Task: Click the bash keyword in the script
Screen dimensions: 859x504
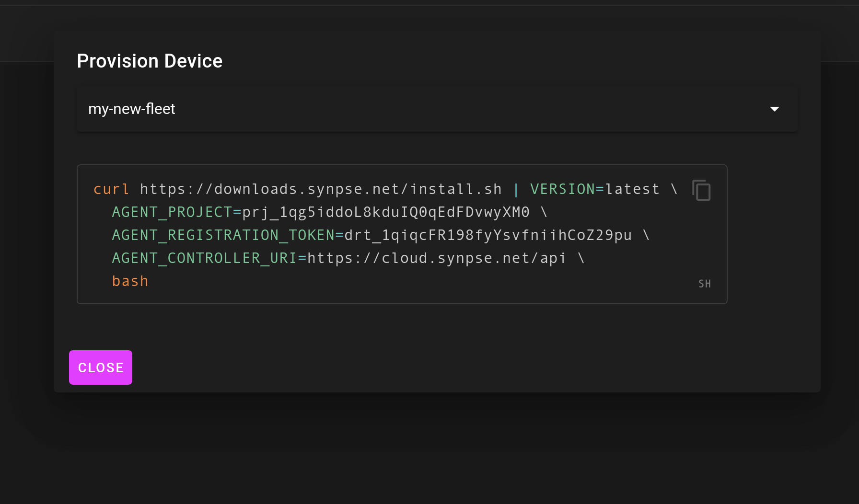Action: click(x=130, y=281)
